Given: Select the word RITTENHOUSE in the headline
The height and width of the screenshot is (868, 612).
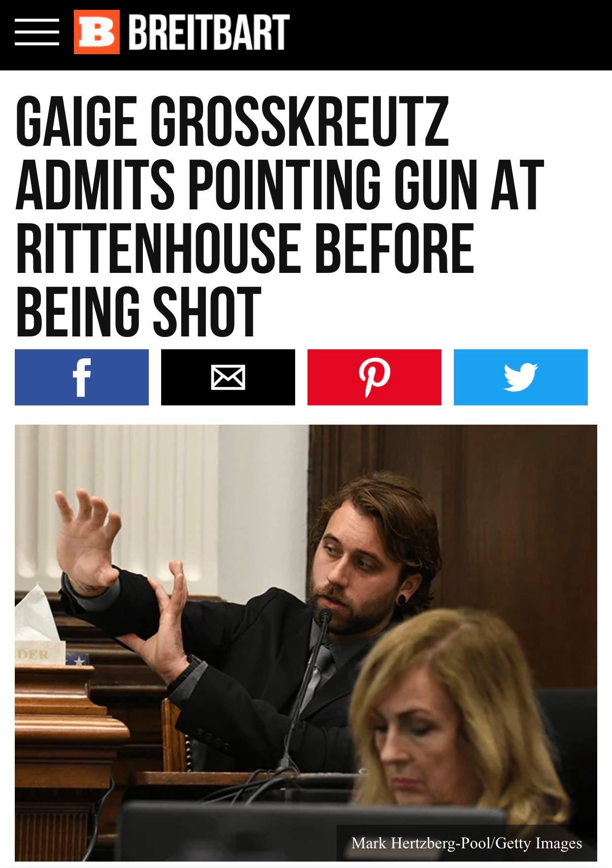Looking at the screenshot, I should [x=158, y=248].
